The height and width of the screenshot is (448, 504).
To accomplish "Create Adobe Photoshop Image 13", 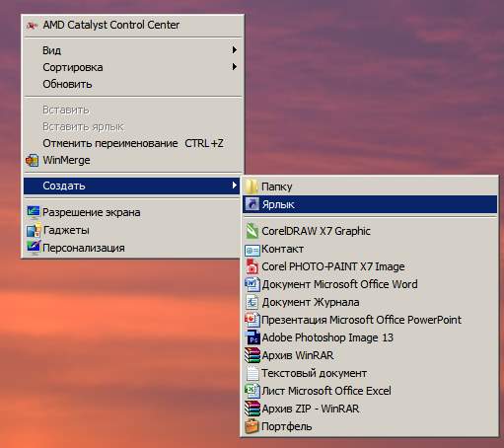I will [x=370, y=337].
